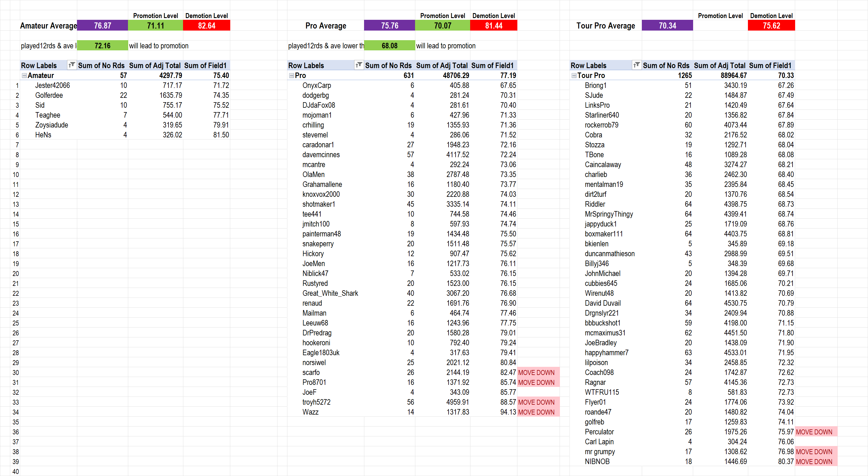Click green 72.16 promotion threshold cell
Screen dimensions: 868x476
pos(102,45)
